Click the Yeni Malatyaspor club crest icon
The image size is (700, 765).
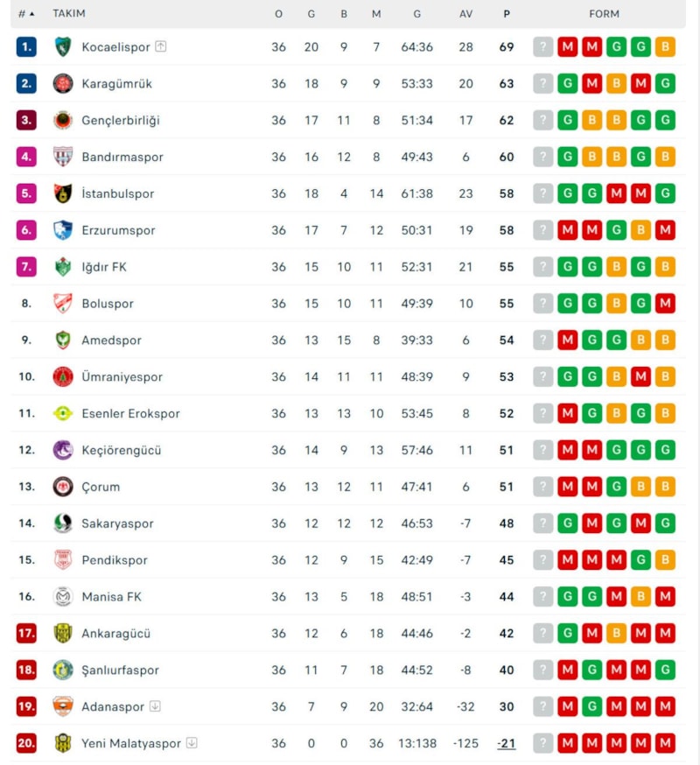63,744
